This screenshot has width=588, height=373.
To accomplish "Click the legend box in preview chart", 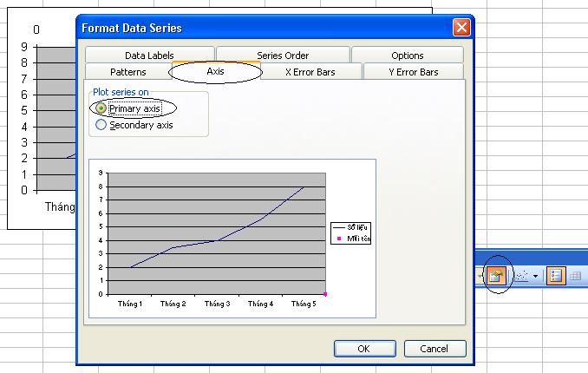I will pyautogui.click(x=350, y=232).
